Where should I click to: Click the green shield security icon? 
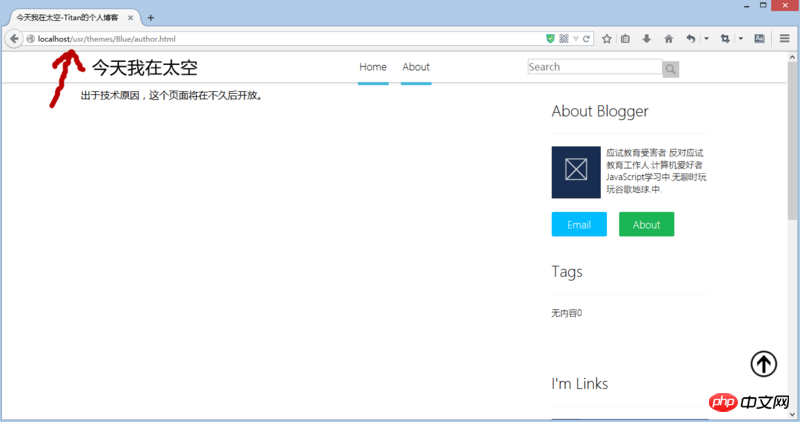pyautogui.click(x=550, y=39)
